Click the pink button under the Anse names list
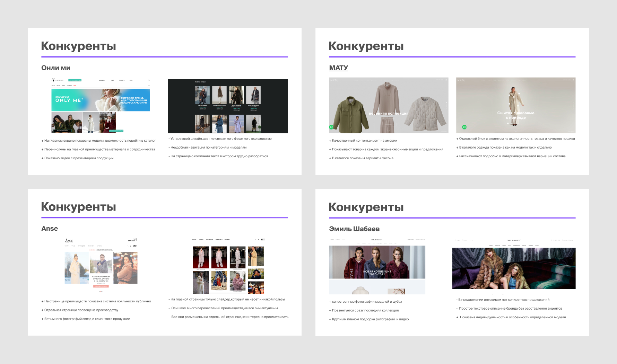Viewport: 617px width, 364px height. click(x=101, y=286)
